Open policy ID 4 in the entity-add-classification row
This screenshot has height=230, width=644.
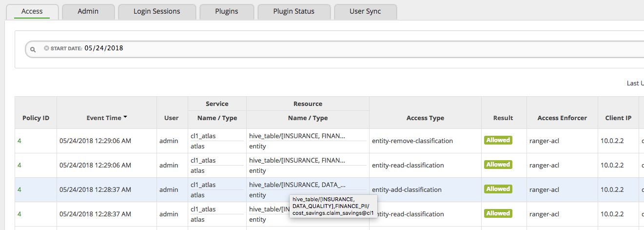tap(20, 189)
